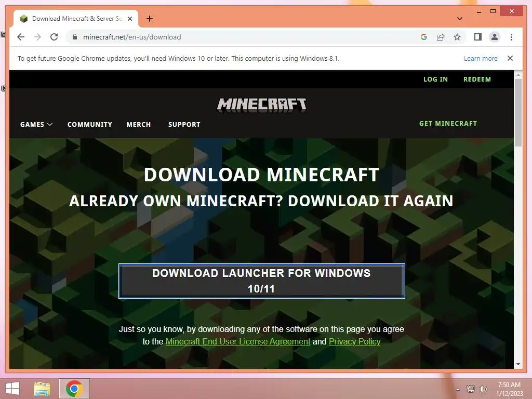Click the page vertical scrollbar thumb
Viewport: 532px width, 399px height.
tap(518, 112)
